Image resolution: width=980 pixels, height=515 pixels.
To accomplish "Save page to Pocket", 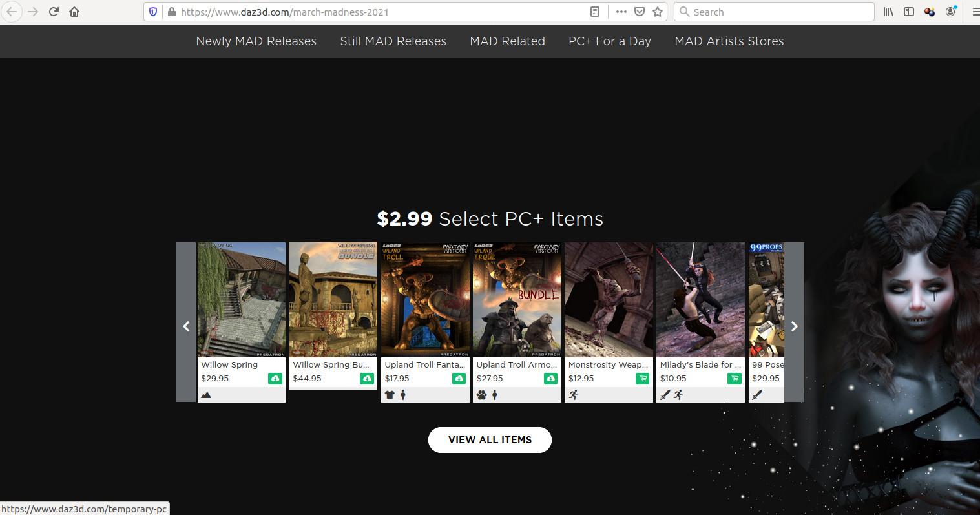I will click(x=639, y=12).
